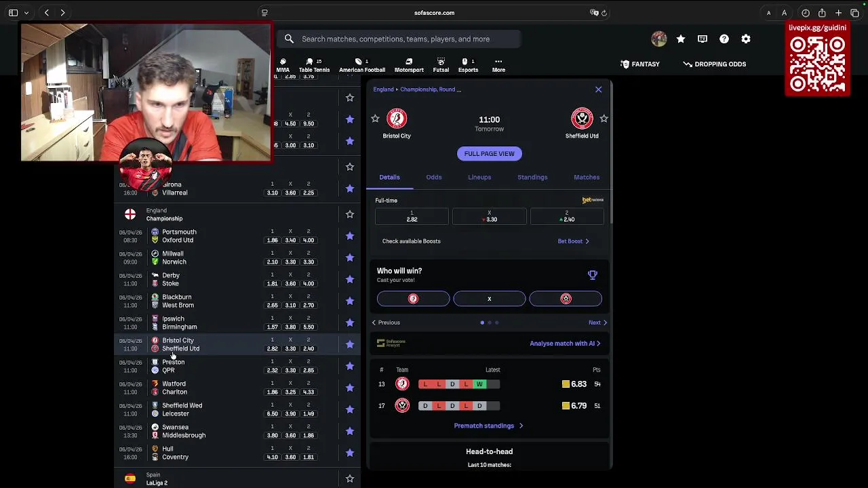Image resolution: width=868 pixels, height=488 pixels.
Task: Switch to the Details tab
Action: pos(389,178)
